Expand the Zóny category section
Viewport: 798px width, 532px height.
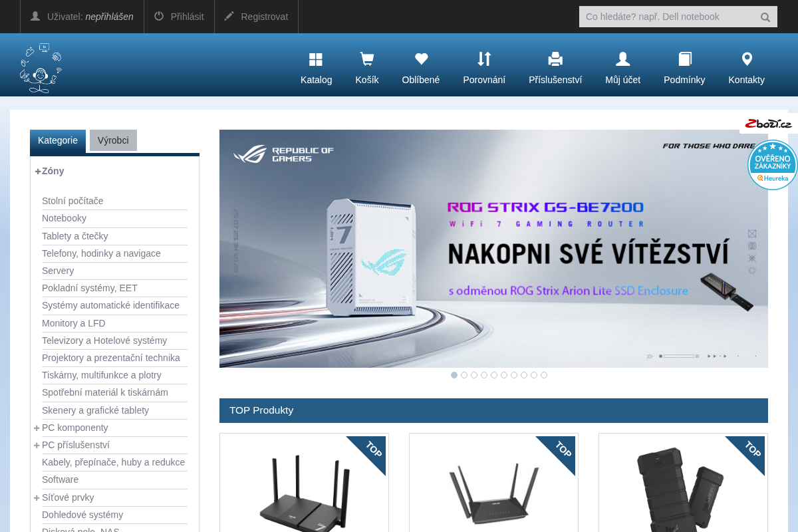click(38, 171)
